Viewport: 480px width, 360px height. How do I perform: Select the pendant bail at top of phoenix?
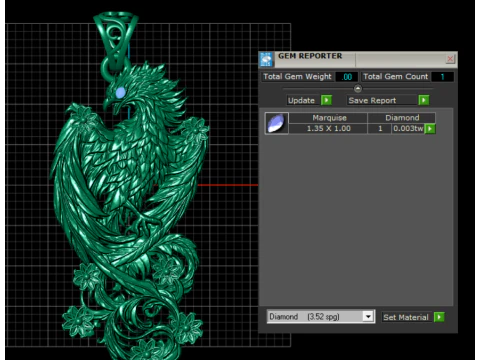115,40
